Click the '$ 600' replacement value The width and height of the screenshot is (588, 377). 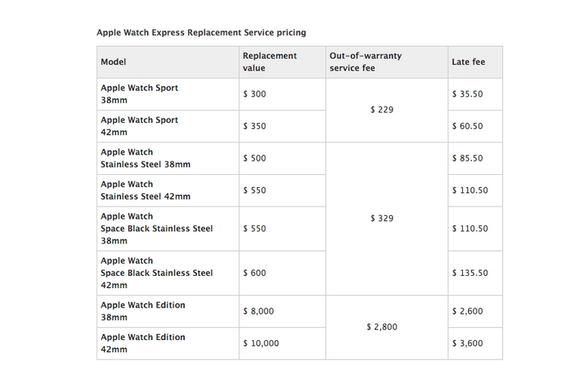[255, 273]
